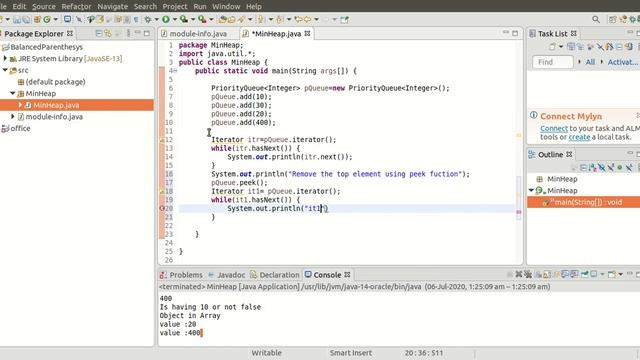Collapse MinHeap class in Outline

(531, 190)
